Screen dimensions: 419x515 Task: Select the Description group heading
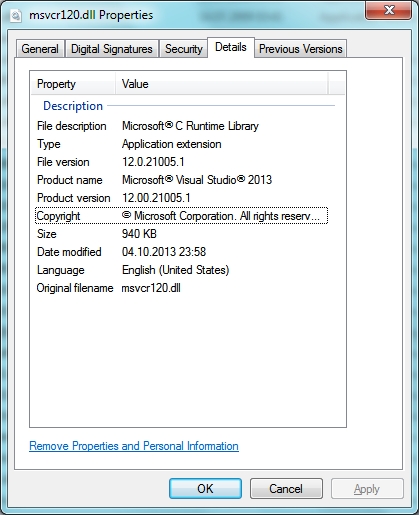coord(73,106)
